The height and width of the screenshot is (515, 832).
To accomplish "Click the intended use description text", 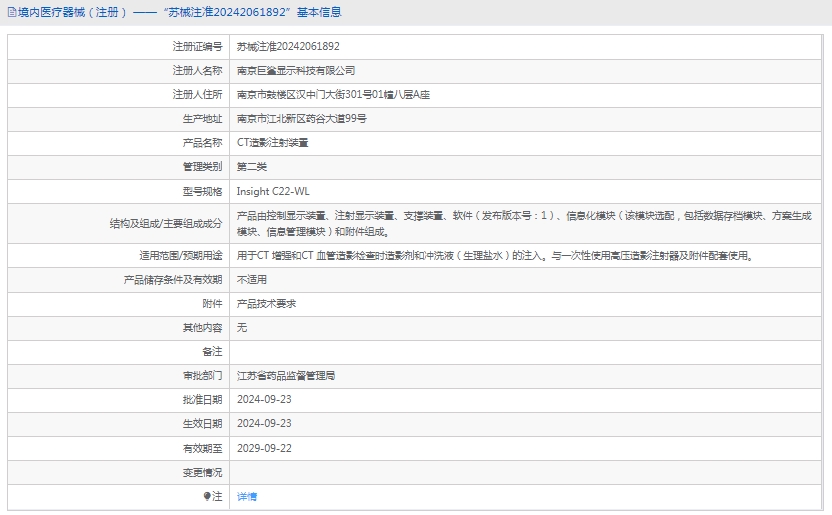I will click(494, 256).
